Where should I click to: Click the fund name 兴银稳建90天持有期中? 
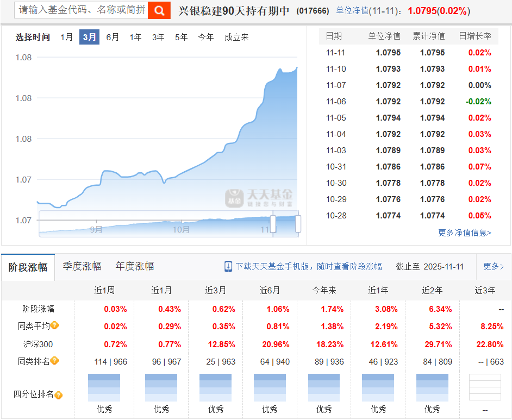[234, 11]
